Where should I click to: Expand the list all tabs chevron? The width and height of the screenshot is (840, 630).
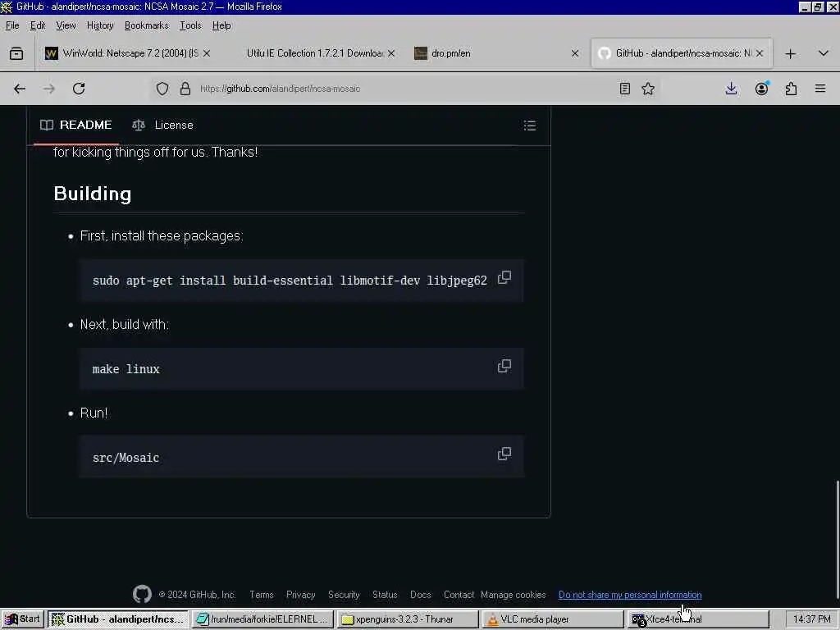point(824,53)
